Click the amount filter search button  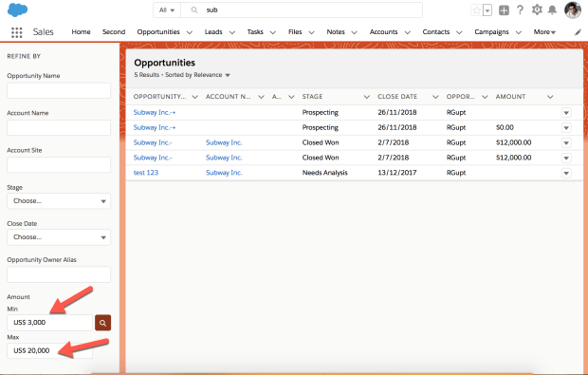[102, 323]
